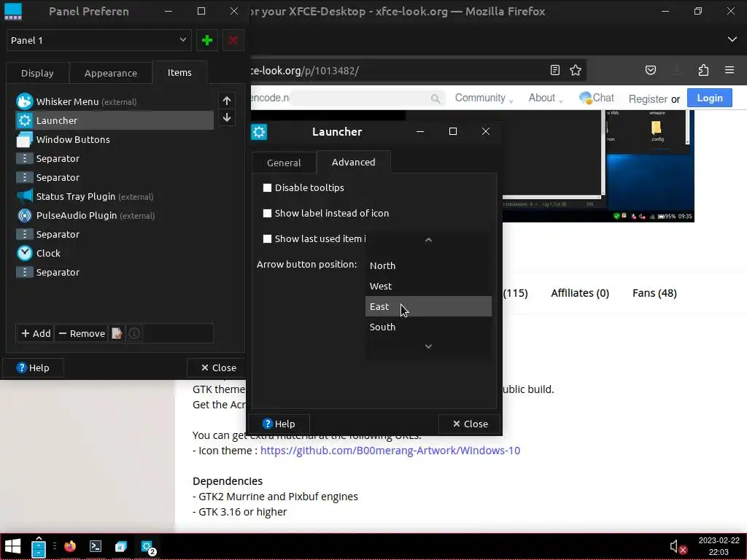Open the file manager taskbar launcher
The height and width of the screenshot is (560, 747).
tap(39, 547)
